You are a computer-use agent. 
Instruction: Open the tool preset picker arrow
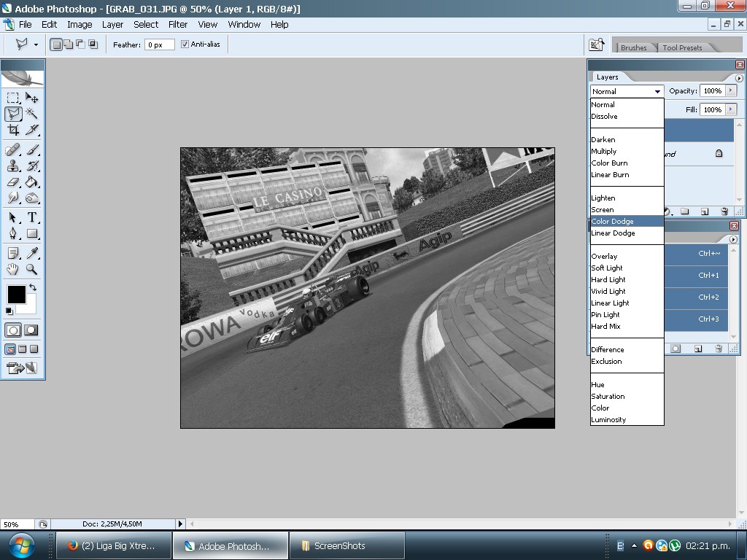[x=36, y=44]
